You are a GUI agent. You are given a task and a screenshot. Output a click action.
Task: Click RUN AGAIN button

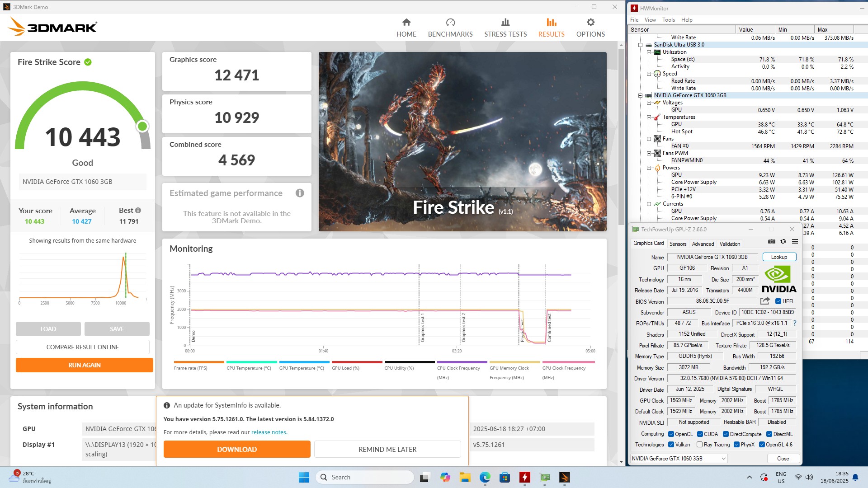coord(85,365)
